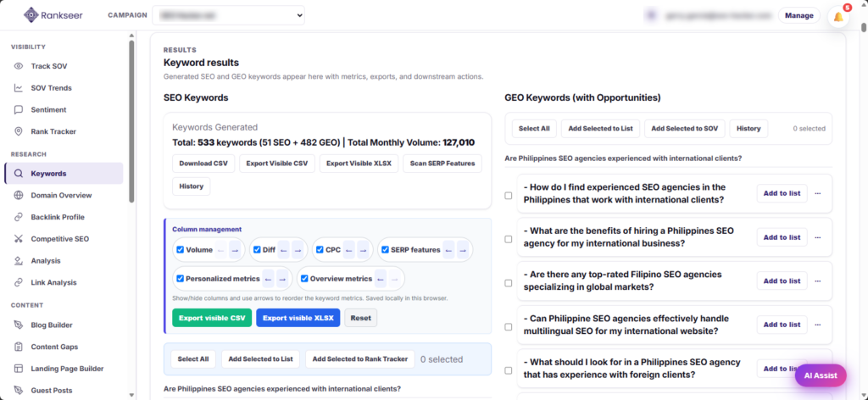Click the Manage button in the header

(799, 15)
